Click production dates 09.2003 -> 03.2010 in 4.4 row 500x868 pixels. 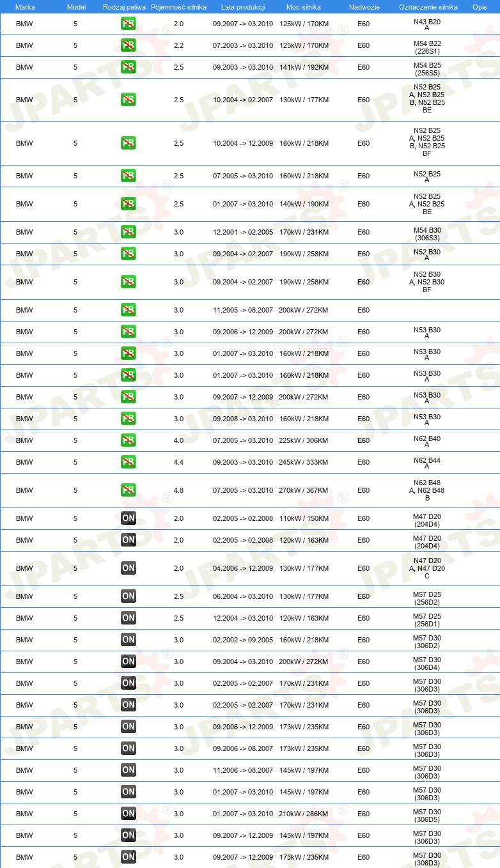click(243, 462)
